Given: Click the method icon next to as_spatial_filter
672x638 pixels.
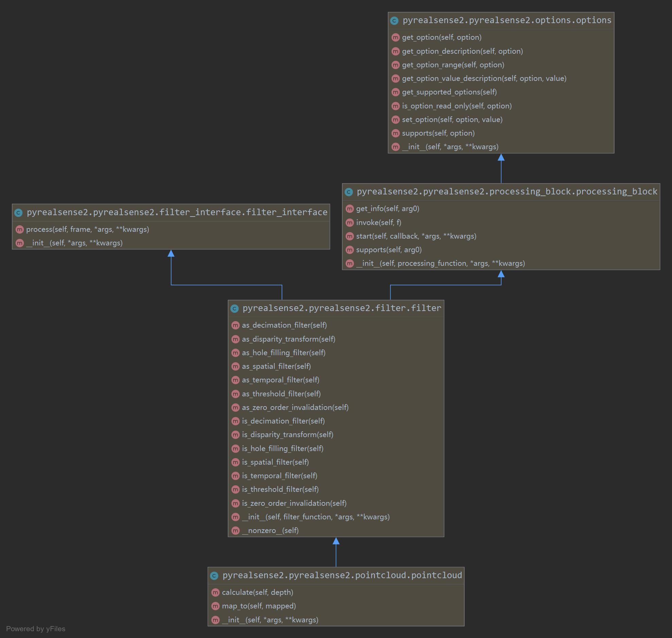Looking at the screenshot, I should tap(235, 367).
